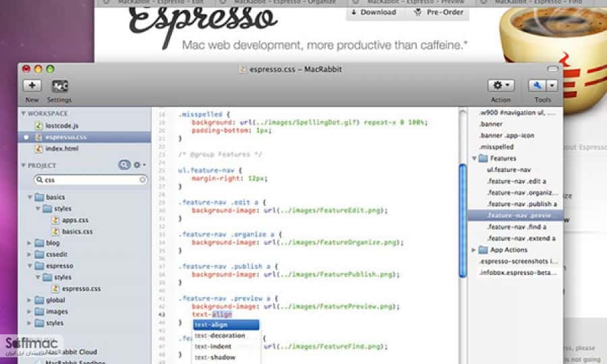Click Download button on Espresso webpage

(x=374, y=12)
